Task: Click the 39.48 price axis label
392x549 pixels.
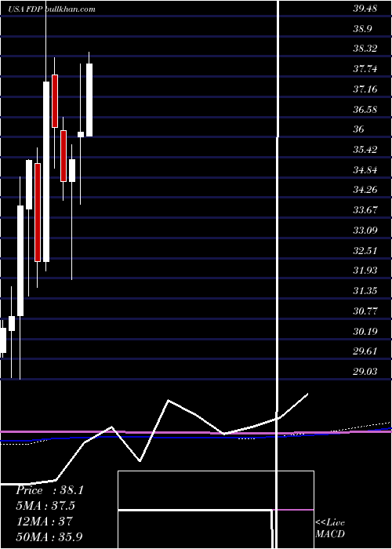Action: coord(365,9)
